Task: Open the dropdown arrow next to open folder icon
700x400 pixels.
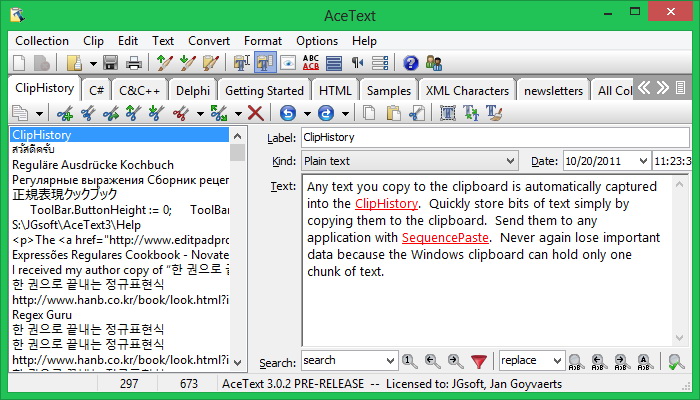Action: pyautogui.click(x=93, y=64)
